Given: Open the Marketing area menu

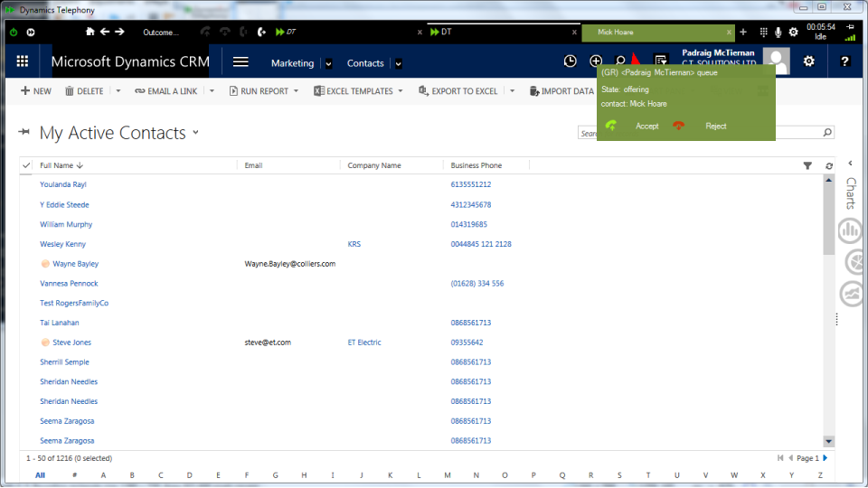Looking at the screenshot, I should pyautogui.click(x=292, y=63).
